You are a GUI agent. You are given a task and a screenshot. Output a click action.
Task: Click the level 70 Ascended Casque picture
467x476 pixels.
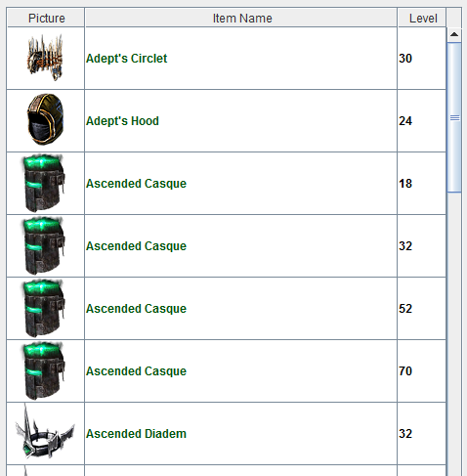click(x=44, y=370)
